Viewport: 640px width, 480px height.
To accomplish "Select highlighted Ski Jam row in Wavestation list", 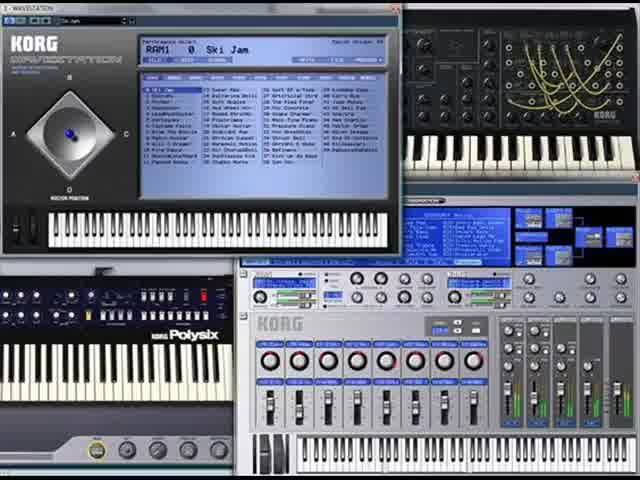I will tap(173, 90).
